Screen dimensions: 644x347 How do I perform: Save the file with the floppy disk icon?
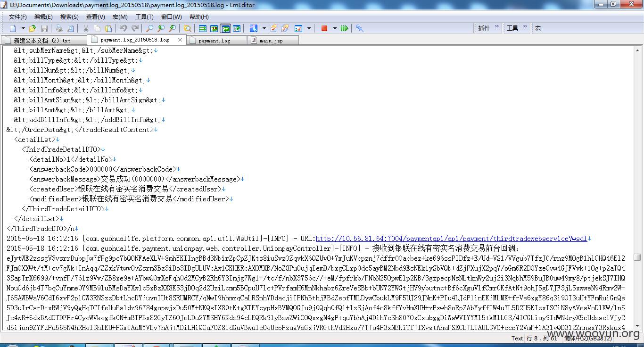tap(44, 28)
